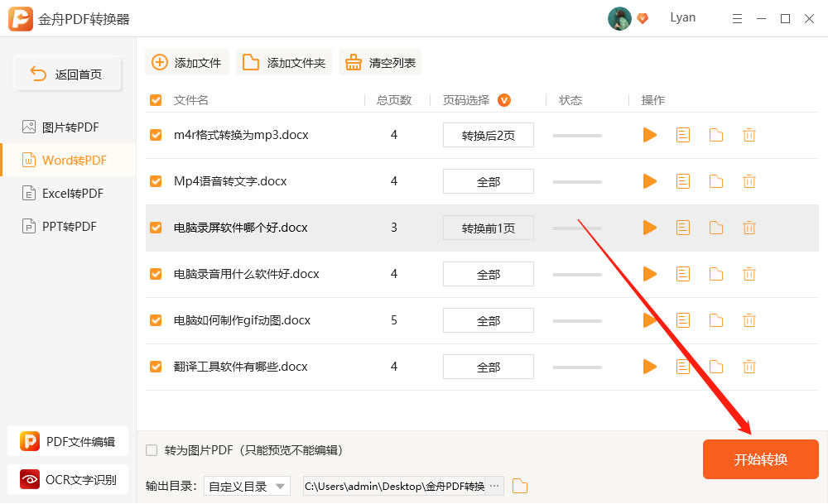This screenshot has width=828, height=504.
Task: Open page selection 转换后2页 for m4r file
Action: point(488,135)
